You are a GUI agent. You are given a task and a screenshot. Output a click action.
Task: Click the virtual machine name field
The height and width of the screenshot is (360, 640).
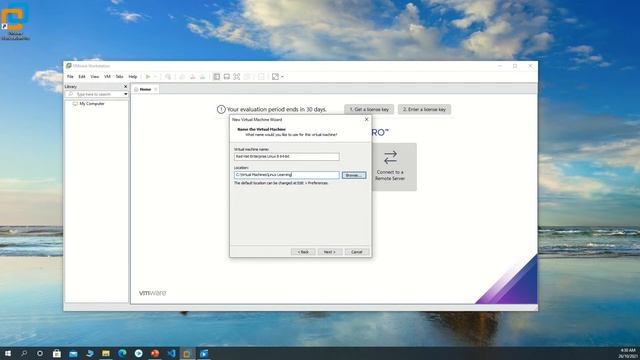coord(287,156)
